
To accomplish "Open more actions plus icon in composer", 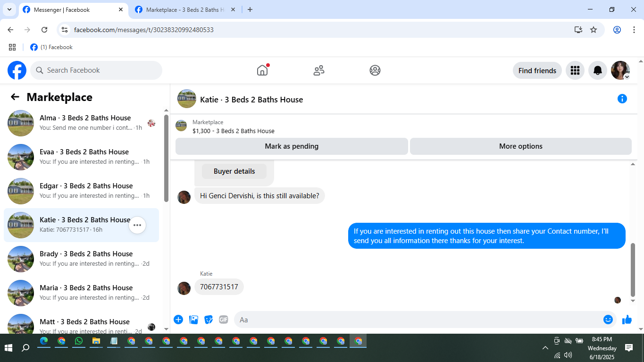I will [178, 320].
